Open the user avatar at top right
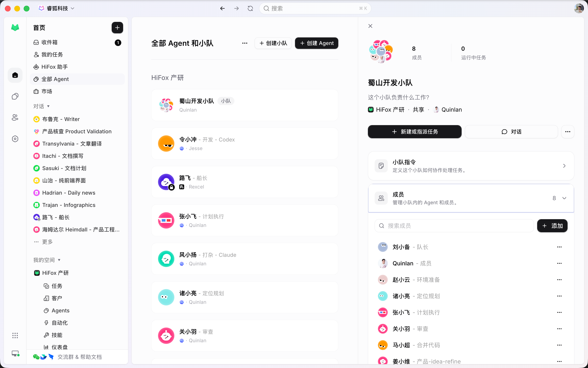588x368 pixels. tap(579, 9)
